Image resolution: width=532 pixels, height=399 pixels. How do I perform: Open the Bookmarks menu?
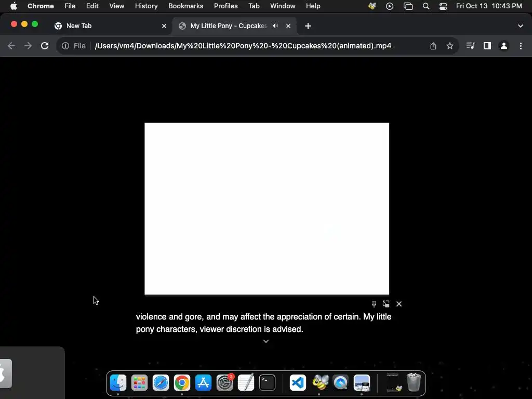coord(185,6)
